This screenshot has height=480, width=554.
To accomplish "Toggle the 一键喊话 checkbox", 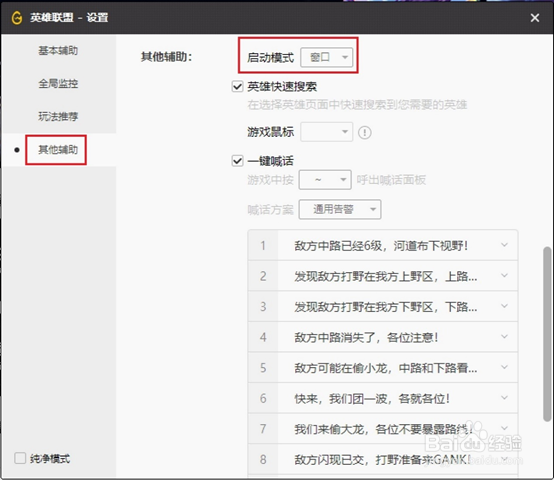I will (x=237, y=161).
